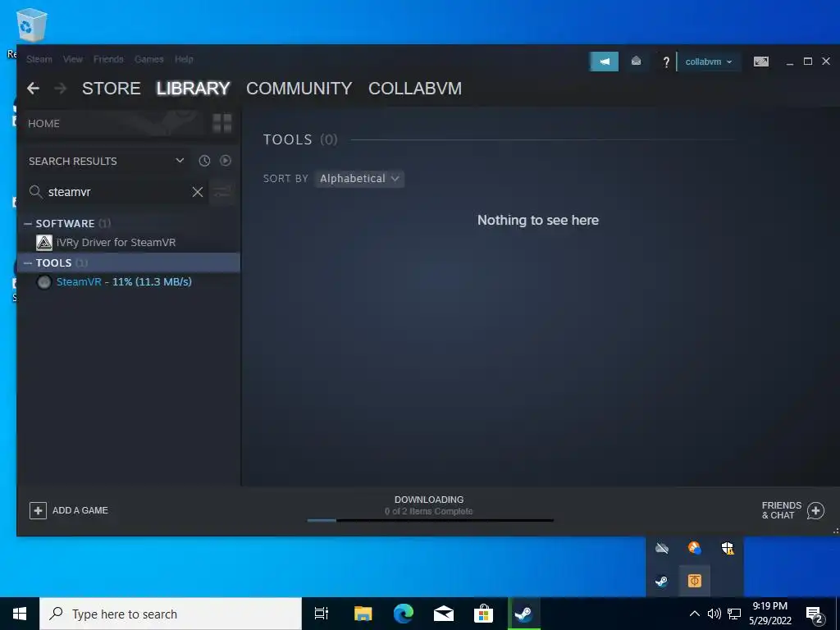This screenshot has height=630, width=840.
Task: Click the Friends & Chat label
Action: point(782,510)
